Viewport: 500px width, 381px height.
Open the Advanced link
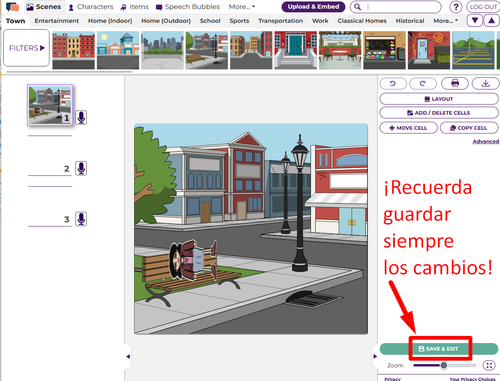pyautogui.click(x=486, y=141)
